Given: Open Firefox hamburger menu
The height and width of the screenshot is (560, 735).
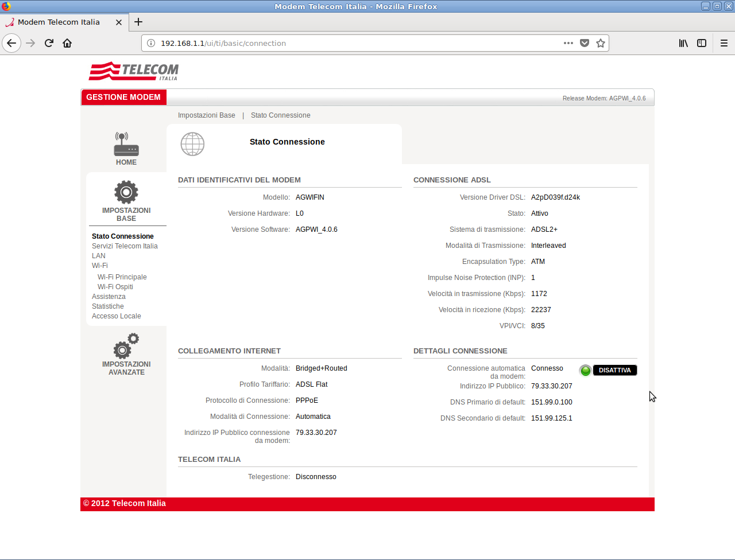Looking at the screenshot, I should [x=724, y=43].
